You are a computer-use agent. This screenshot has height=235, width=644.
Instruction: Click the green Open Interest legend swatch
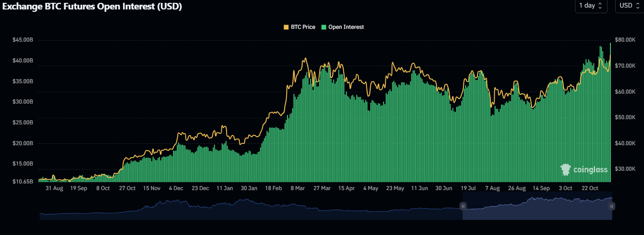click(324, 27)
